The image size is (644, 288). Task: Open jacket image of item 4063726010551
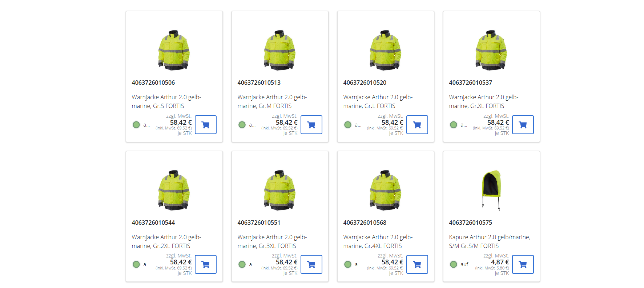click(280, 190)
